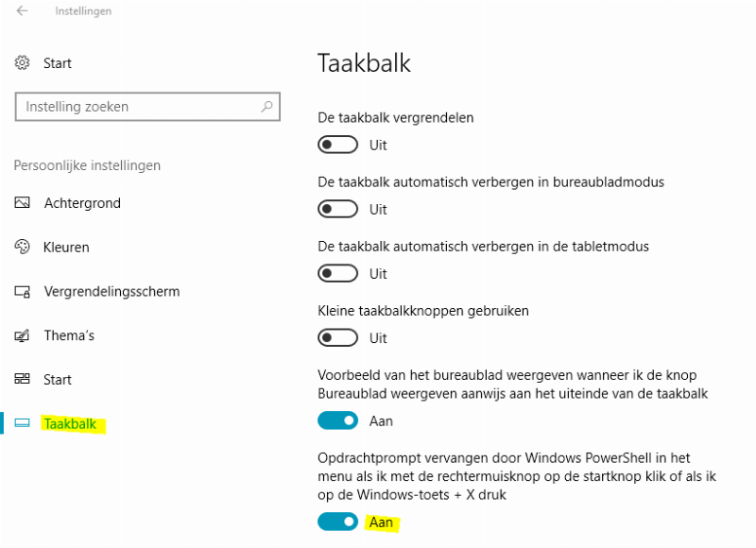Open the Achtergrond settings page

point(82,203)
